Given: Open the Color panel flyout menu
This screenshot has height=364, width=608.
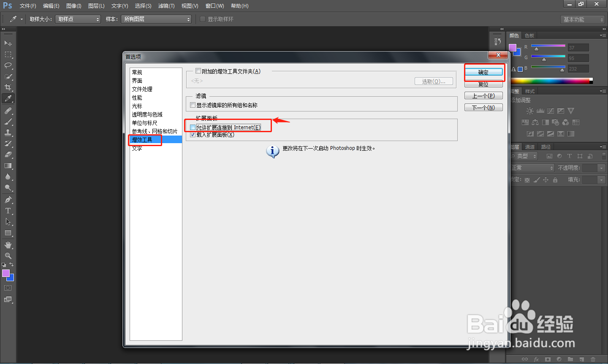Looking at the screenshot, I should pyautogui.click(x=603, y=35).
